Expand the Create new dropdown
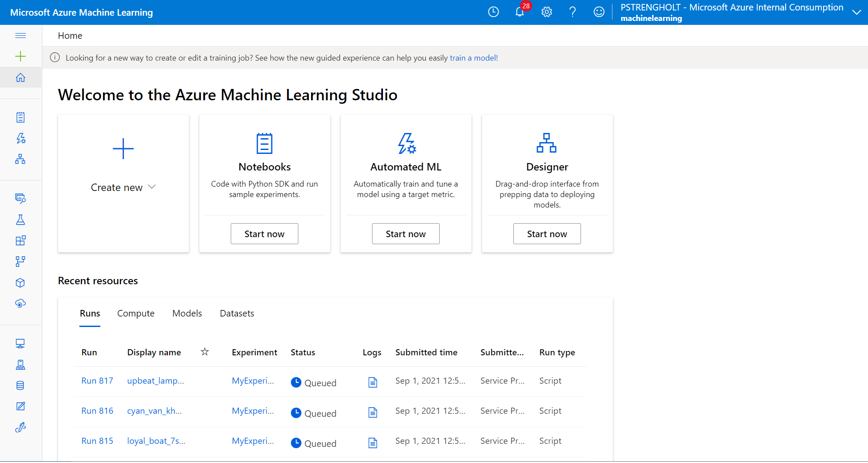This screenshot has width=868, height=463. (123, 187)
